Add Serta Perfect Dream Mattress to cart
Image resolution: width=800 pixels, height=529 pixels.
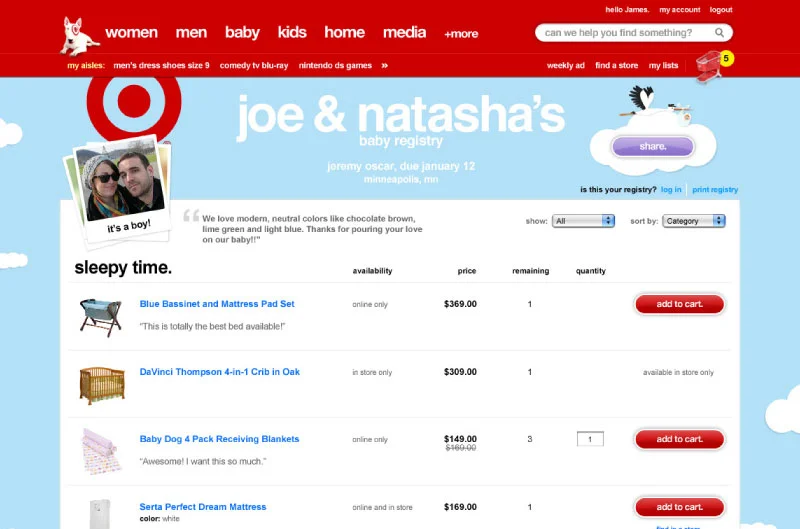click(x=680, y=507)
